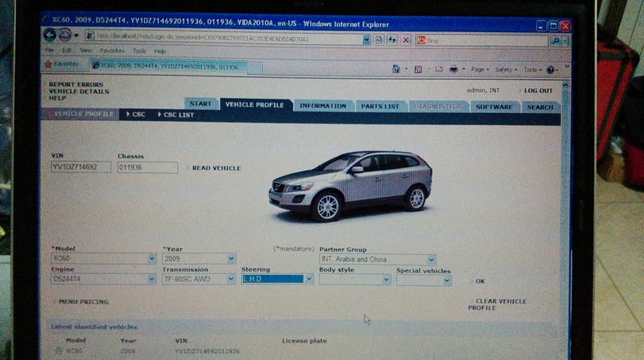The width and height of the screenshot is (644, 360).
Task: Open the Safety command bar menu
Action: point(506,69)
